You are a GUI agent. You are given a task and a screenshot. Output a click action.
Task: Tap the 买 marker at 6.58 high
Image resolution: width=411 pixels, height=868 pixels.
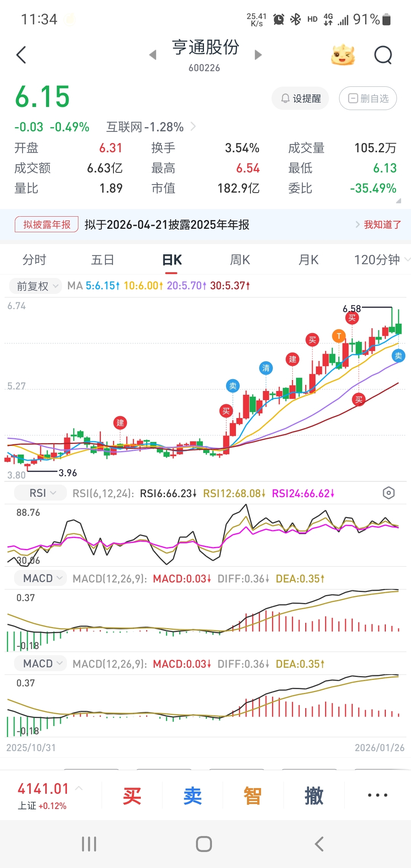click(352, 318)
